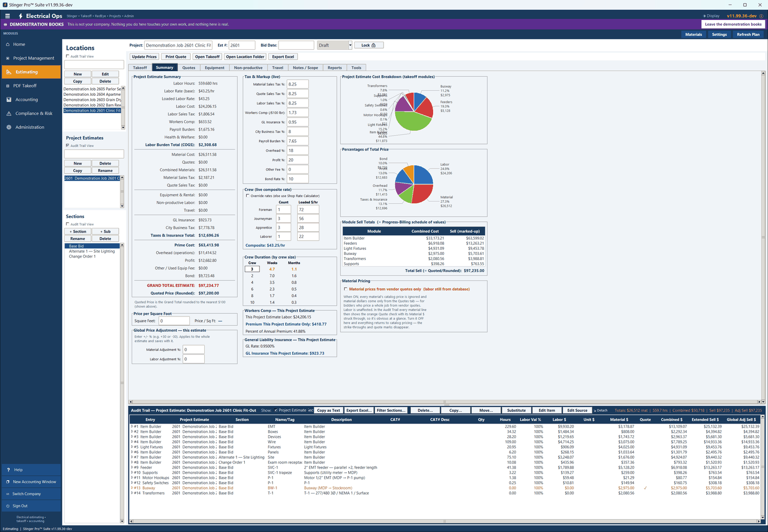Screen dimensions: 768x532
Task: Select Alternate 1 — Site Lighting section
Action: [92, 251]
